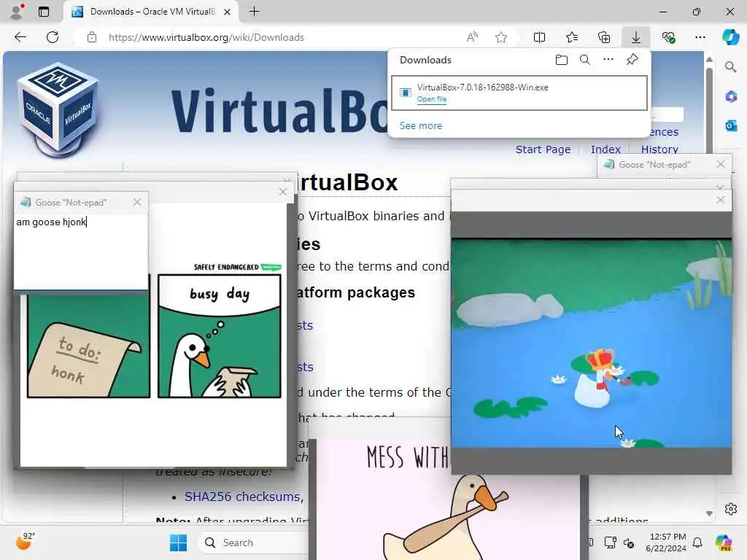Open the Favorites list icon
The image size is (747, 560).
coord(572,37)
